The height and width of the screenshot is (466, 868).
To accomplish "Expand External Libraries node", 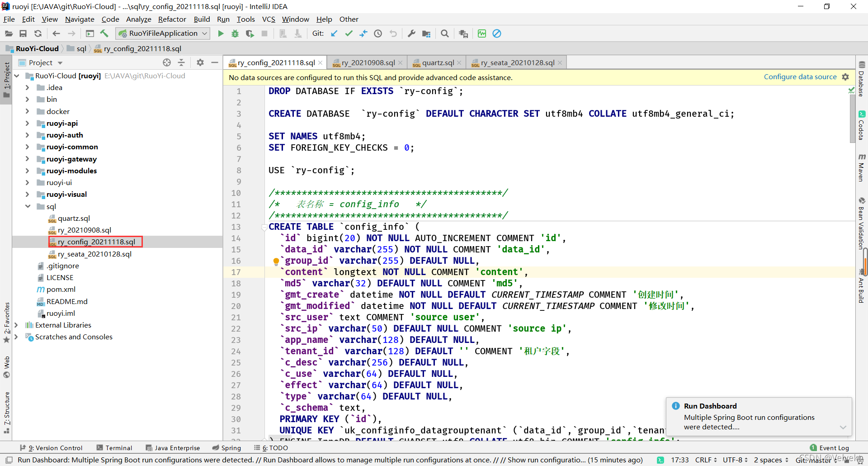I will (16, 325).
